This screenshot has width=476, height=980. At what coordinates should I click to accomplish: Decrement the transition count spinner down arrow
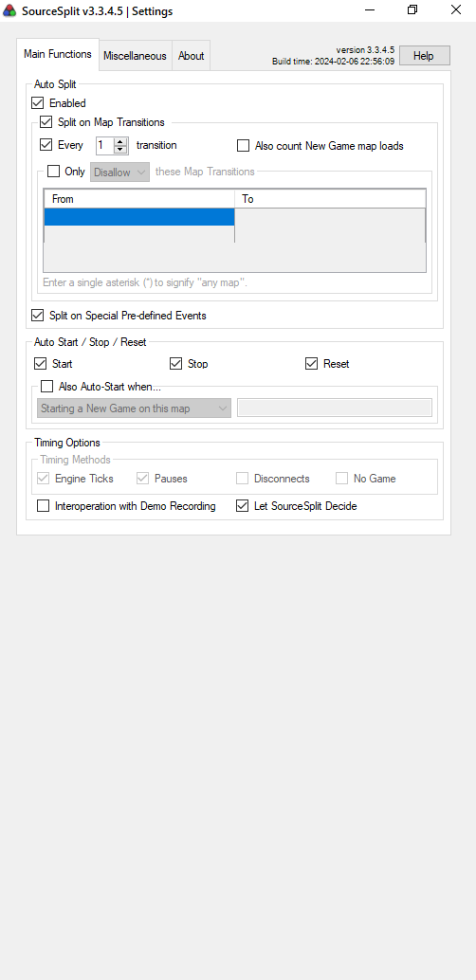[x=120, y=150]
